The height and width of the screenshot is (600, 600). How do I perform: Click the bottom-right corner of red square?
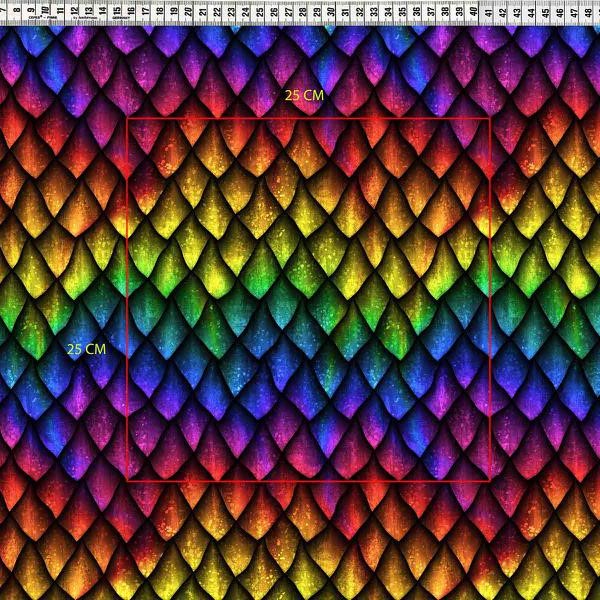pos(489,481)
